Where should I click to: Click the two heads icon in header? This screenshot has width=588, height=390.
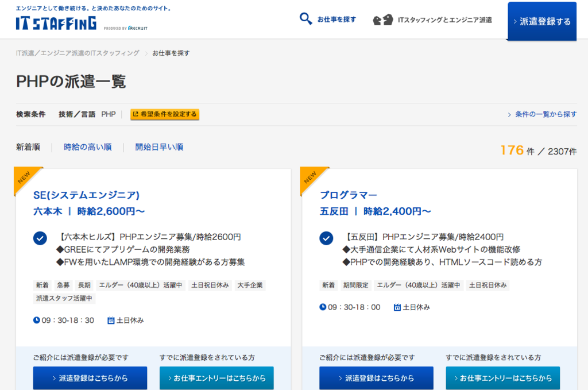click(x=383, y=20)
